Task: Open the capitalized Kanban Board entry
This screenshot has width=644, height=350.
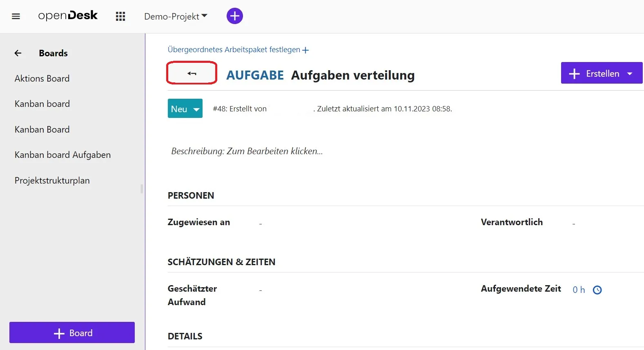Action: (42, 129)
